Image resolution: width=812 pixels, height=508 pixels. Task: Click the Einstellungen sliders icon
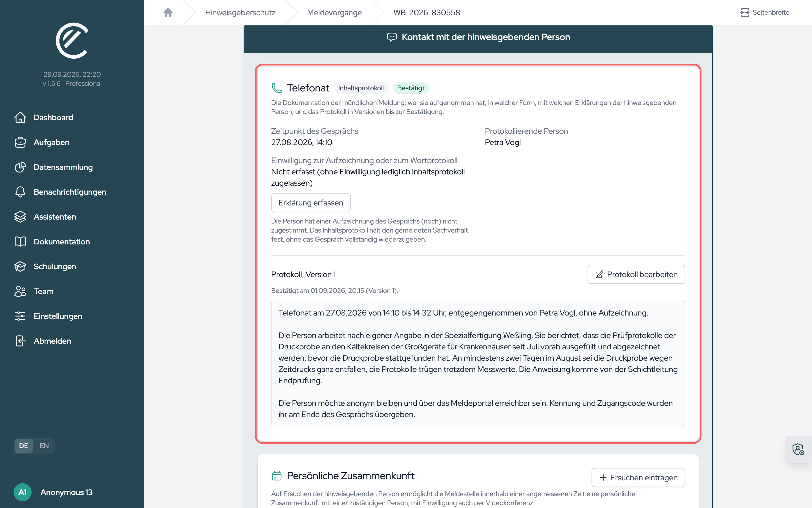pyautogui.click(x=20, y=316)
